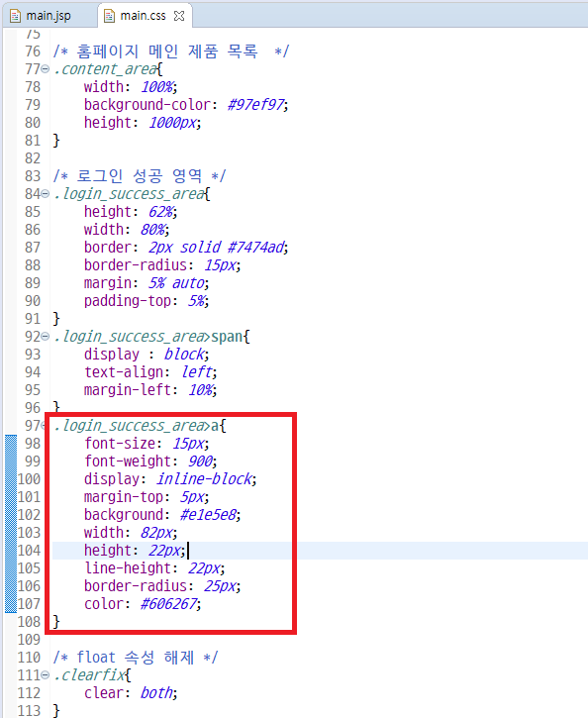Place cursor on #7474ad border color
The height and width of the screenshot is (718, 588).
[255, 248]
